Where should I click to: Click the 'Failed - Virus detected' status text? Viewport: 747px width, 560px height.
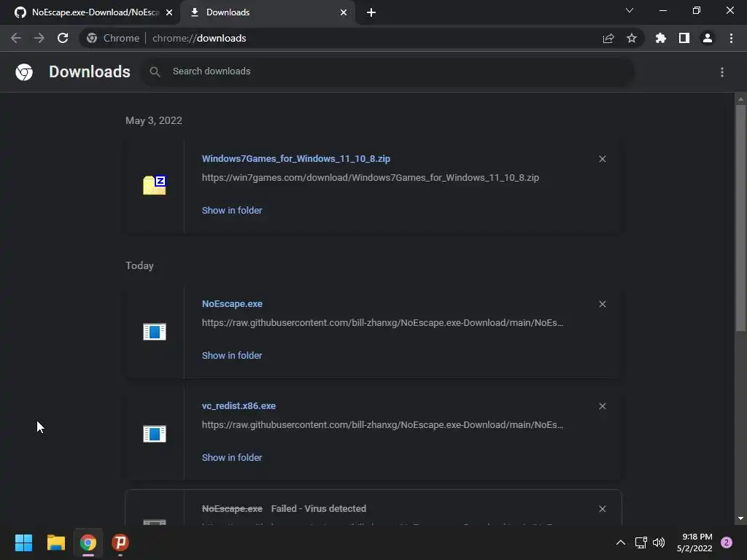pos(319,508)
